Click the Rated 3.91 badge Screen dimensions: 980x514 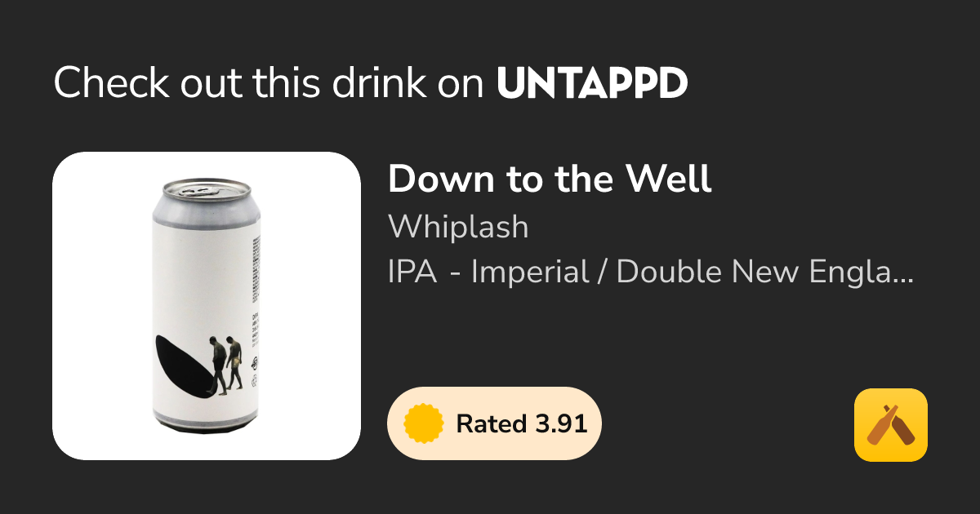(494, 423)
